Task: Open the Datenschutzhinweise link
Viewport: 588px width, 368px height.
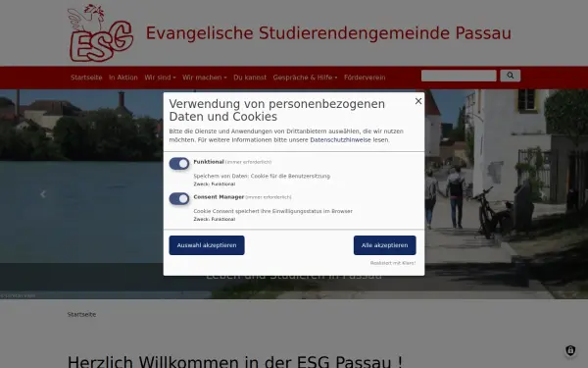Action: 340,139
